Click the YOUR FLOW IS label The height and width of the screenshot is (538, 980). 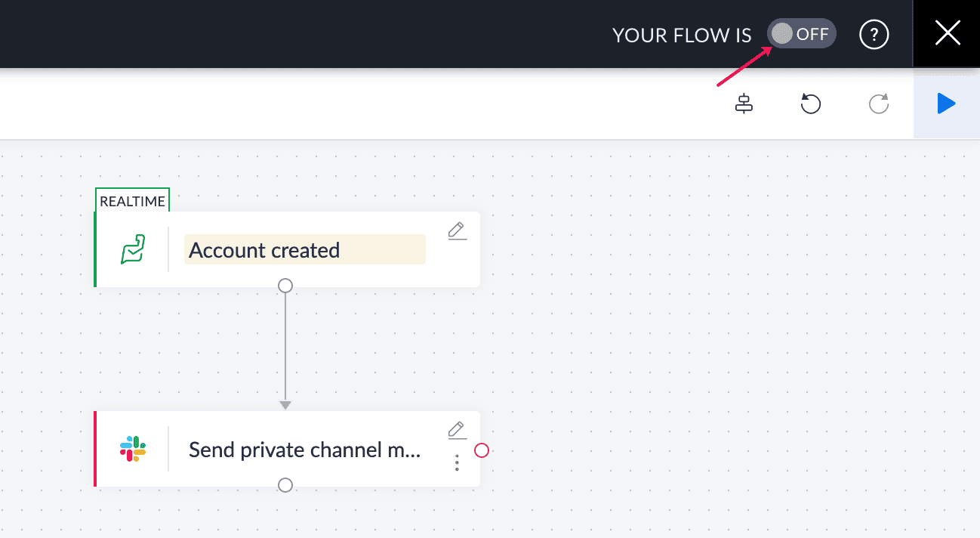(x=682, y=35)
